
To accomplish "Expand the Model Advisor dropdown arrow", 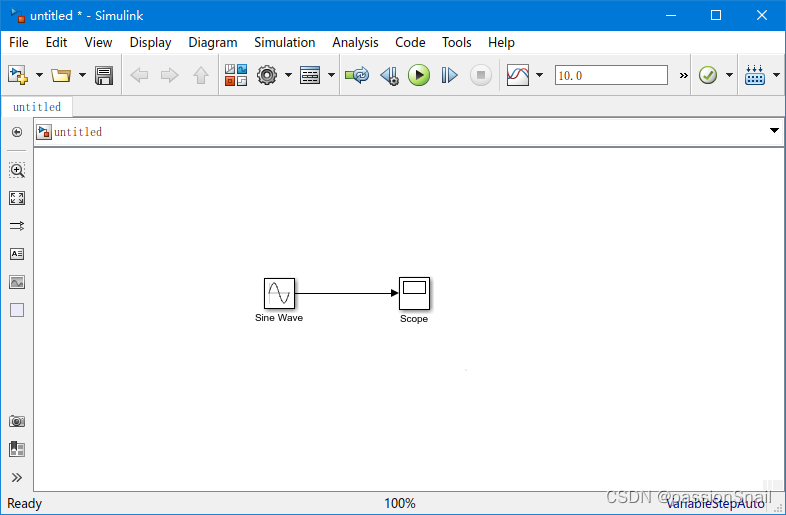I will tap(729, 75).
